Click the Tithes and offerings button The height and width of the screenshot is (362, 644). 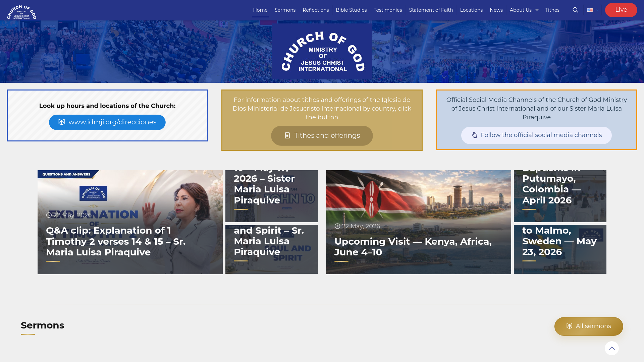tap(322, 136)
